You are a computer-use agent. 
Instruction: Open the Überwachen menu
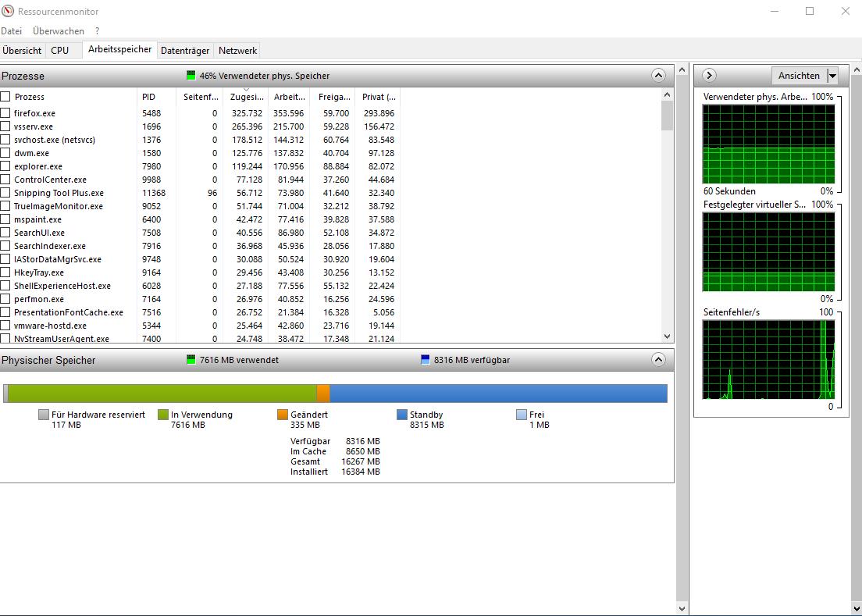tap(59, 30)
